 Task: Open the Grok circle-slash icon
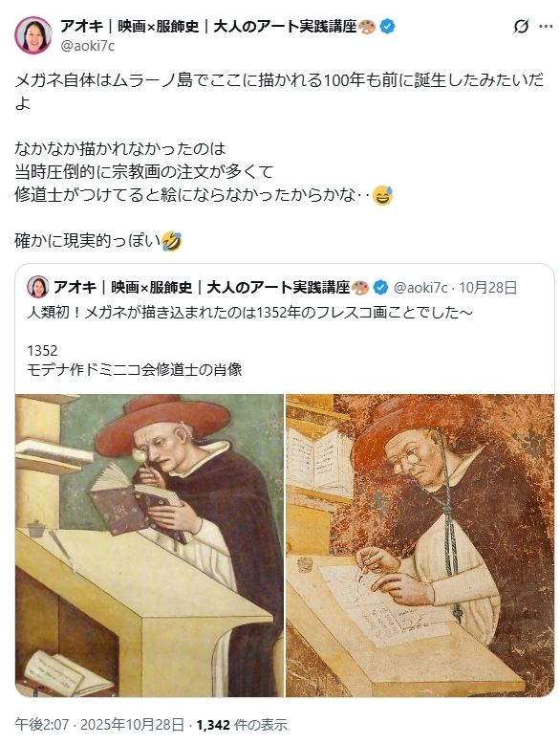click(521, 27)
